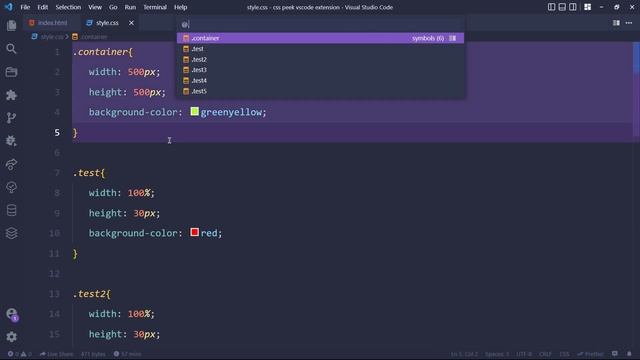Open the database icon in activity bar
This screenshot has width=640, height=360.
(x=11, y=210)
